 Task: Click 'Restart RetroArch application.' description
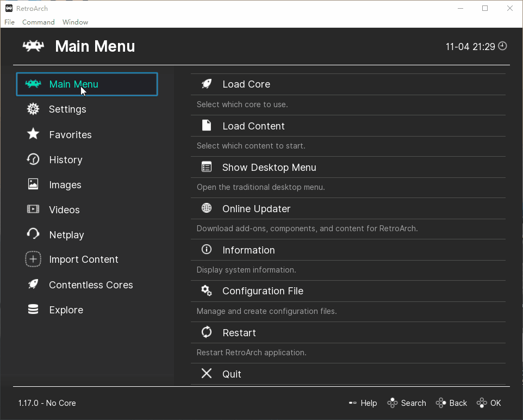coord(251,353)
